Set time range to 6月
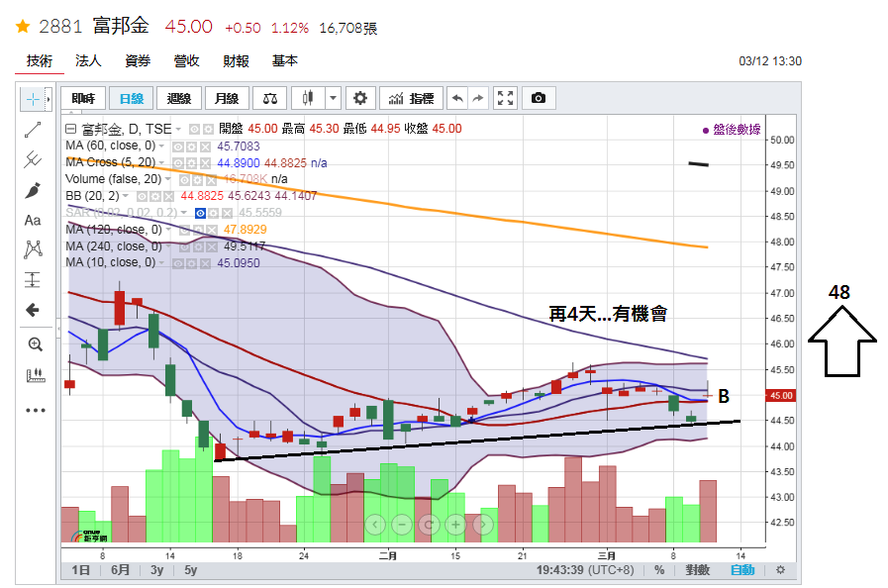 (x=120, y=570)
